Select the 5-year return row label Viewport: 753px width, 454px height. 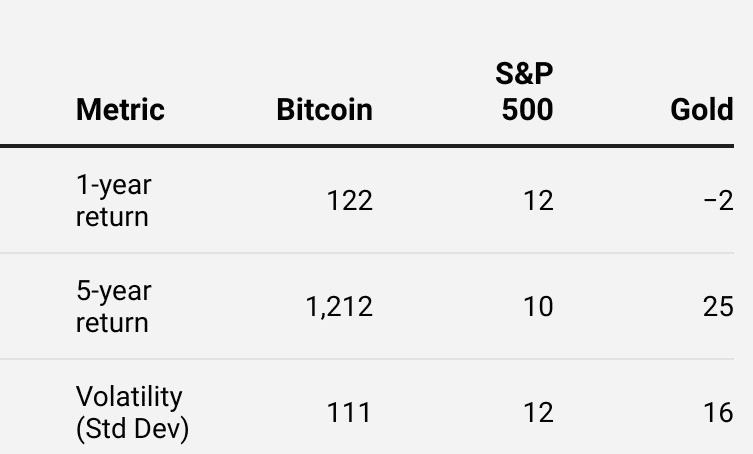[113, 306]
